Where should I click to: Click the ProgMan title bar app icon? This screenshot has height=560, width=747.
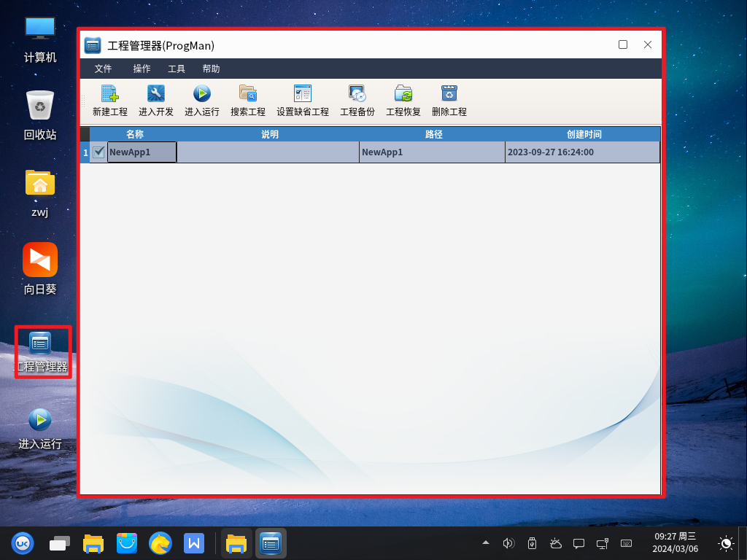pos(93,45)
